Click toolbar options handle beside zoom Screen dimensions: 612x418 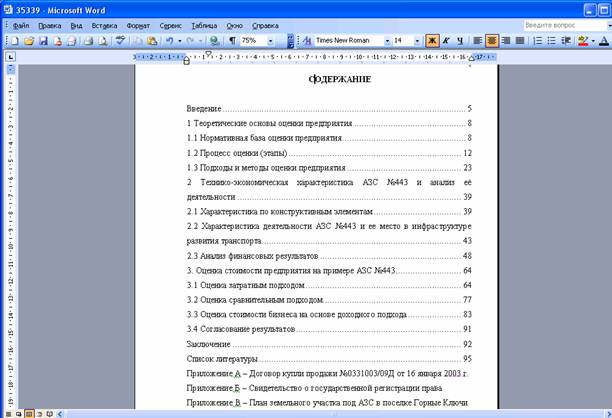[x=290, y=41]
